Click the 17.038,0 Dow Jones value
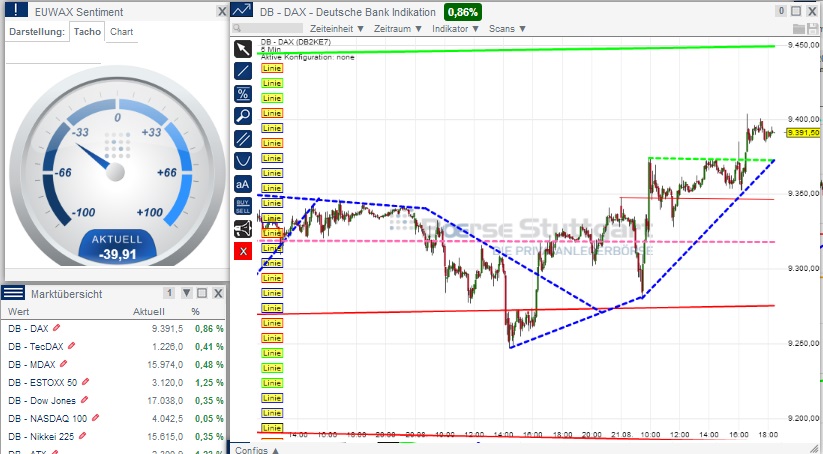The width and height of the screenshot is (823, 454). (x=165, y=400)
